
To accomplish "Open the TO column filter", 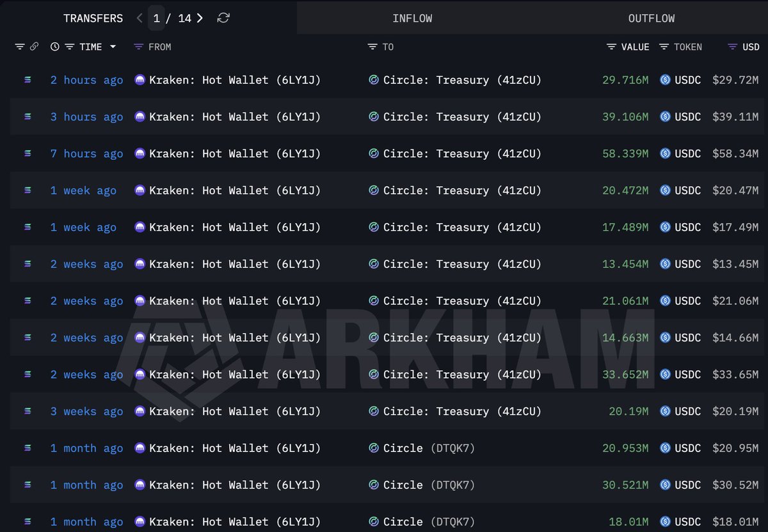I will point(372,47).
